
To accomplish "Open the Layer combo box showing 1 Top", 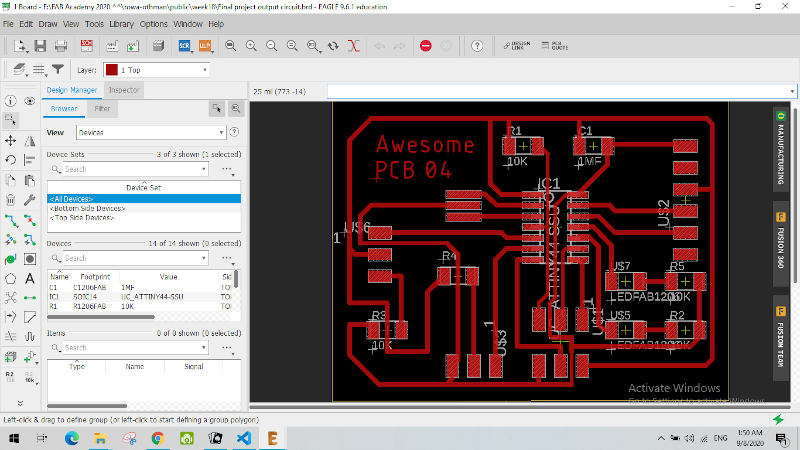I will (156, 70).
